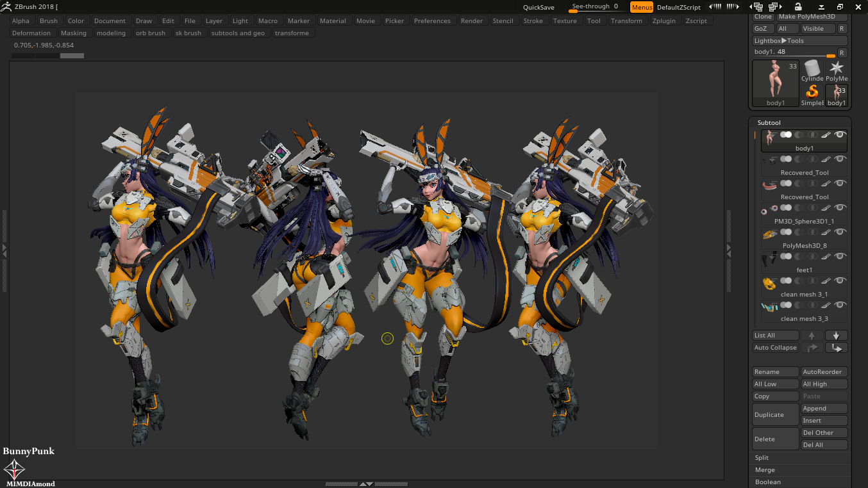This screenshot has width=868, height=488.
Task: Hide the feet1 subtool eye icon
Action: click(x=840, y=256)
